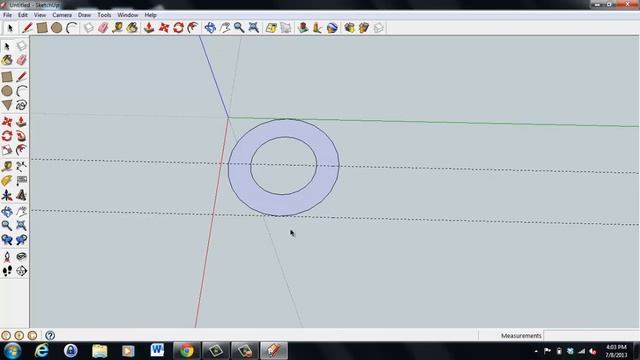Click Previous view in left toolbar
This screenshot has width=640, height=360.
pos(7,240)
